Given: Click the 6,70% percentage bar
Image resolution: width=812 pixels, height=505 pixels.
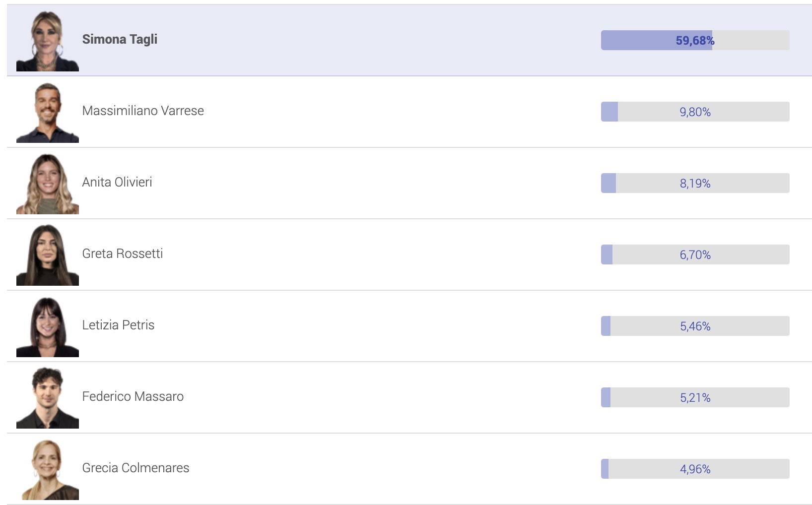Looking at the screenshot, I should pyautogui.click(x=695, y=254).
